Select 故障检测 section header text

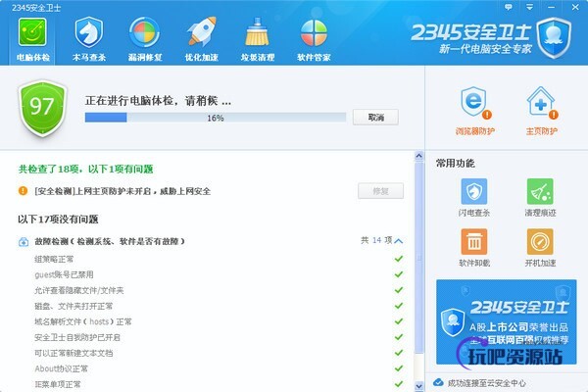[x=110, y=241]
